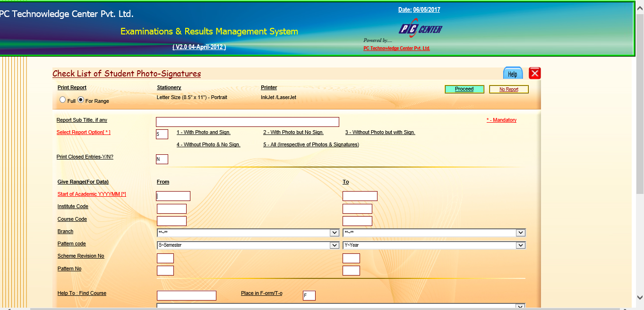This screenshot has width=644, height=310.
Task: Click the Date 06/05/2017 link in header
Action: [419, 10]
